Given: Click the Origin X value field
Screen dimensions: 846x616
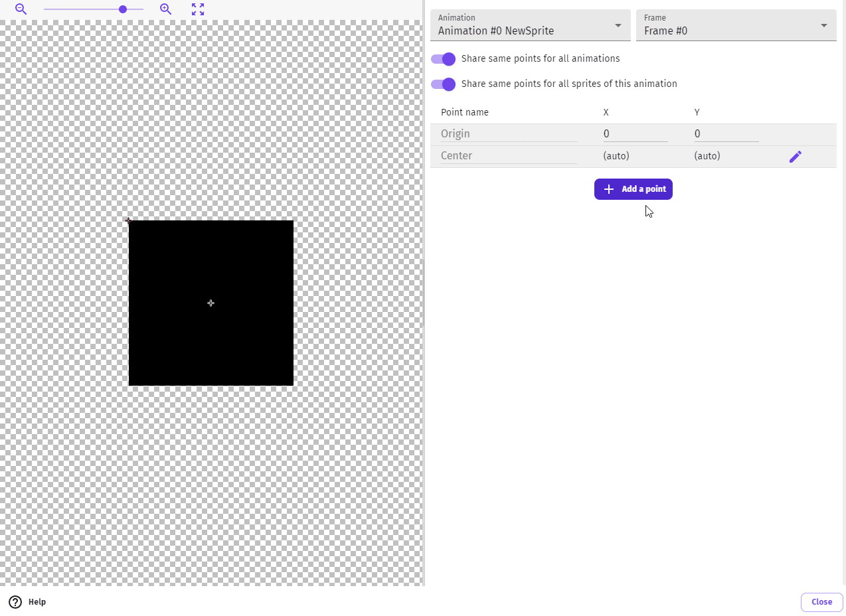Looking at the screenshot, I should (x=635, y=134).
